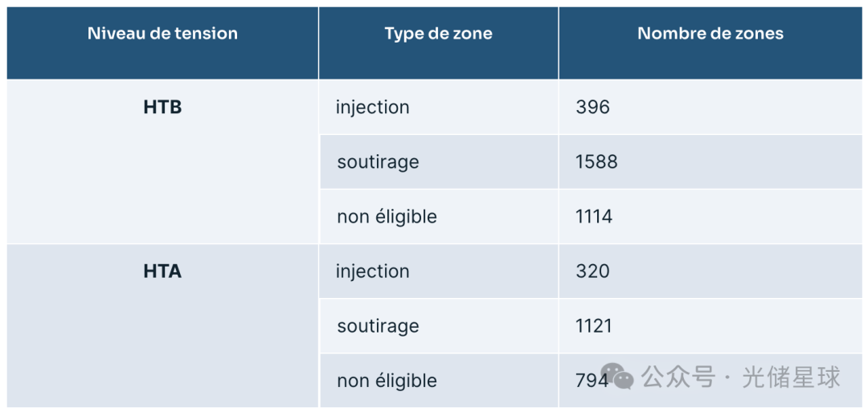Select the non éligible cell under HTA
868x412 pixels.
point(387,381)
